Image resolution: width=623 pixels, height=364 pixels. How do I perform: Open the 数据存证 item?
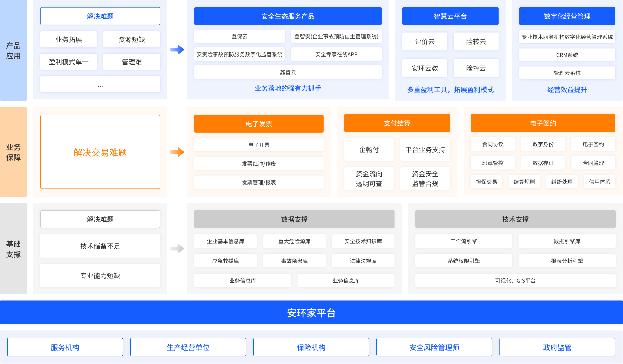click(543, 163)
